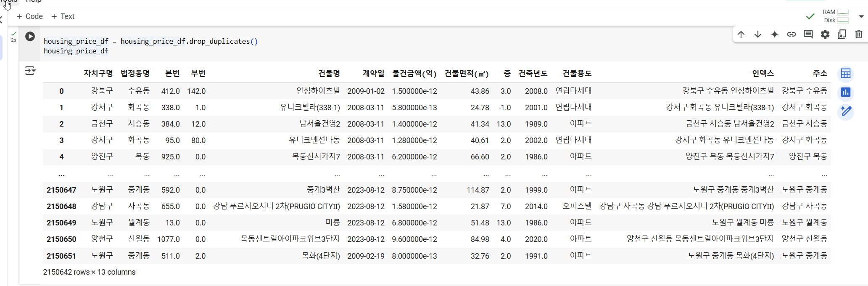Click 남서울건영2 in the 건물명 column
The width and height of the screenshot is (868, 286).
click(319, 124)
